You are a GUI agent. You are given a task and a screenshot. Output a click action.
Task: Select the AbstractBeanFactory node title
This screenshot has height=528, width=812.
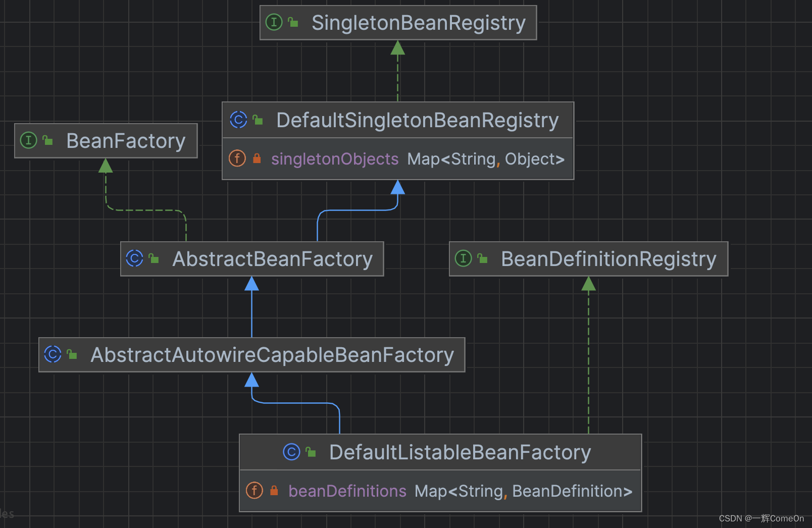[x=272, y=259]
